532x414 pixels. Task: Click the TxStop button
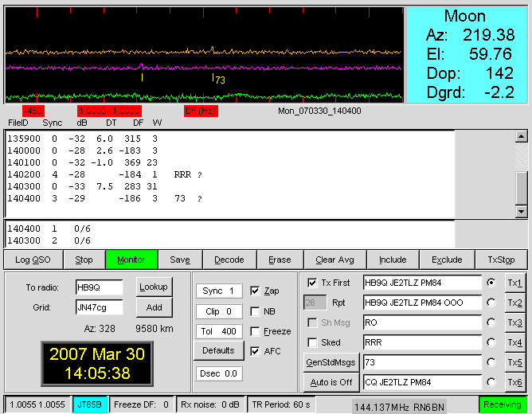click(x=500, y=260)
